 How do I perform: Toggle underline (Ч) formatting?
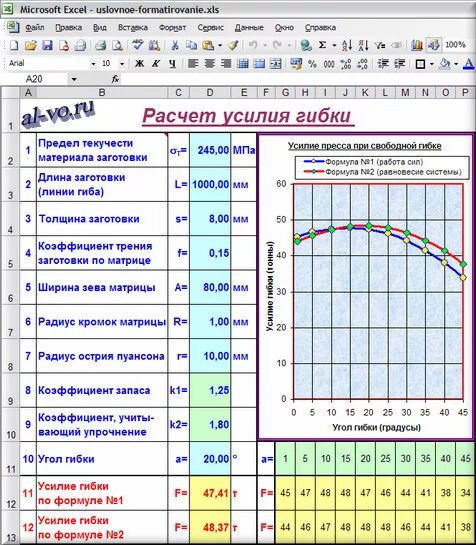coord(172,64)
